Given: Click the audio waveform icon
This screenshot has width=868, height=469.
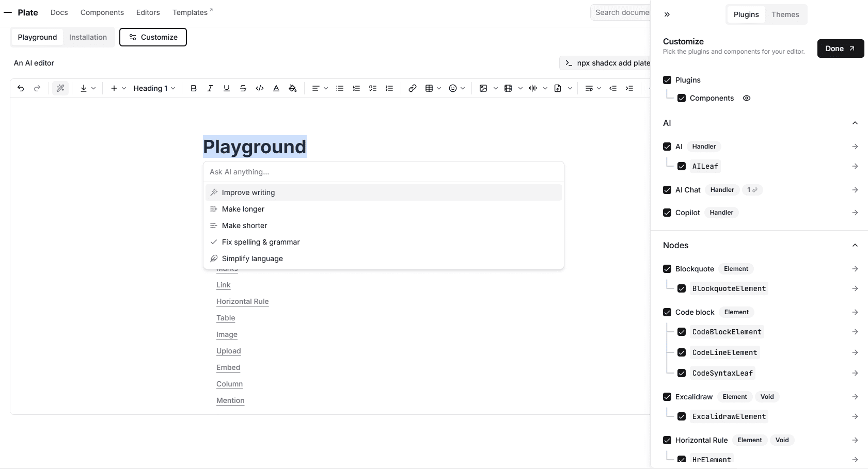Looking at the screenshot, I should (533, 88).
